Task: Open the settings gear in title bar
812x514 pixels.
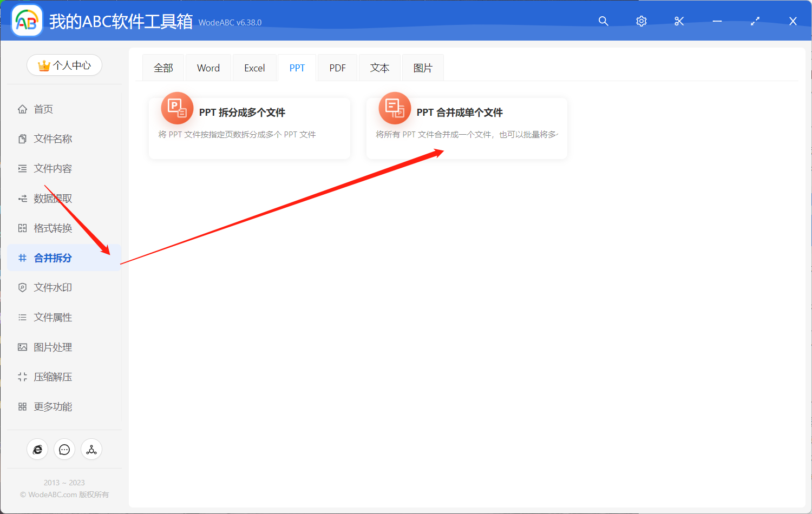Action: (641, 21)
